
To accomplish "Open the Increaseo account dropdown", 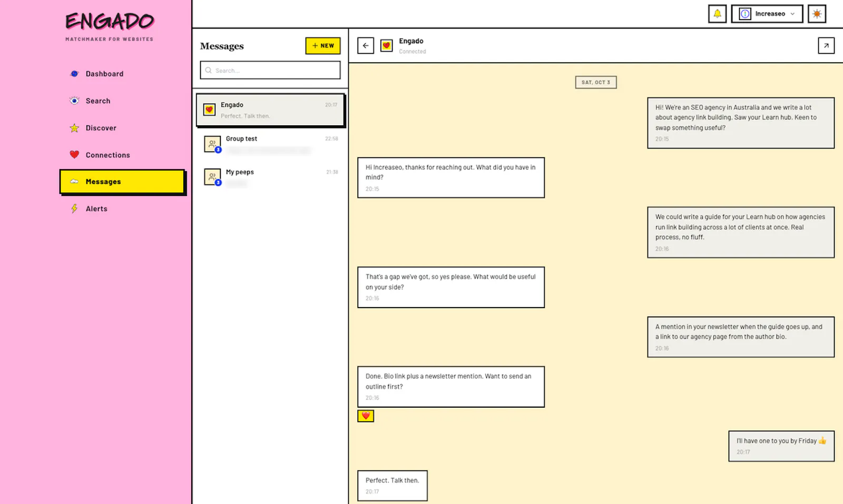I will pyautogui.click(x=767, y=14).
